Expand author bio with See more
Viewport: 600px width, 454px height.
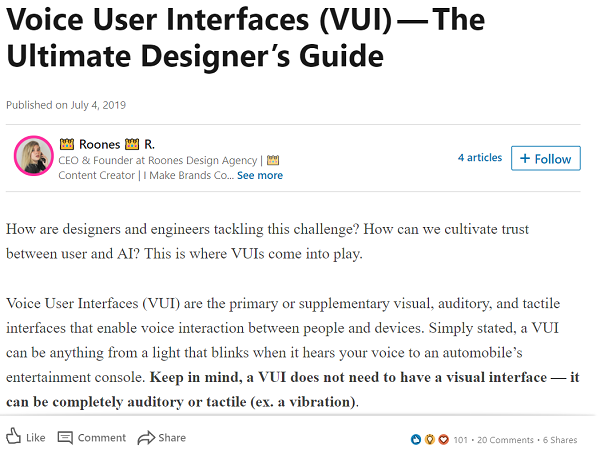tap(260, 175)
